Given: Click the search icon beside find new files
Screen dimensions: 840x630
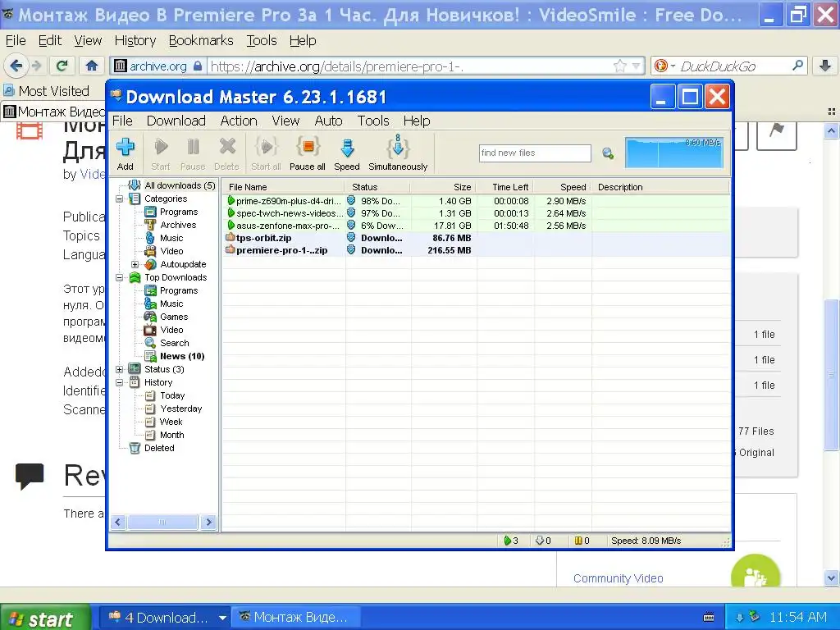Looking at the screenshot, I should pyautogui.click(x=608, y=153).
